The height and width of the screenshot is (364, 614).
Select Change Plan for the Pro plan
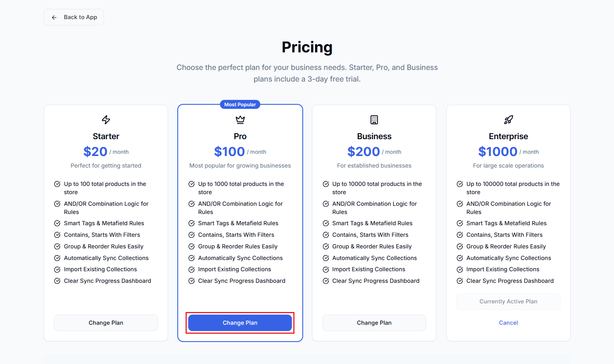point(240,322)
